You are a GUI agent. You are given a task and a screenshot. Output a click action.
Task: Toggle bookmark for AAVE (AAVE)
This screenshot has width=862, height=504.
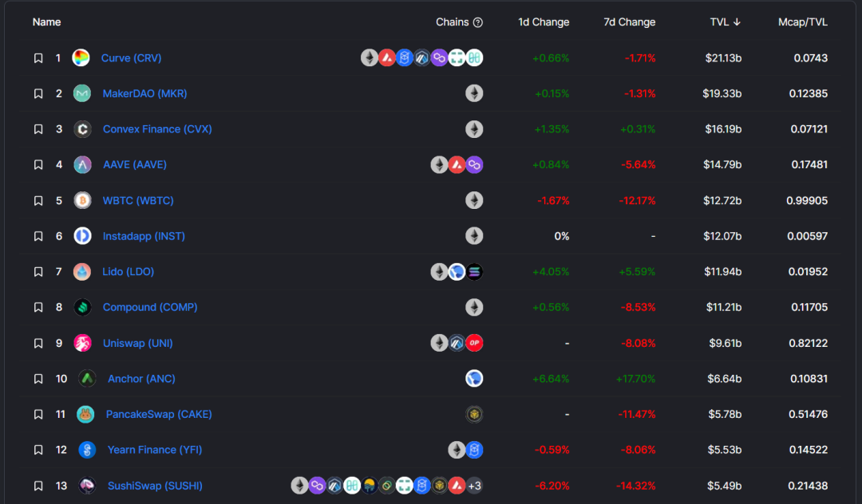click(38, 165)
